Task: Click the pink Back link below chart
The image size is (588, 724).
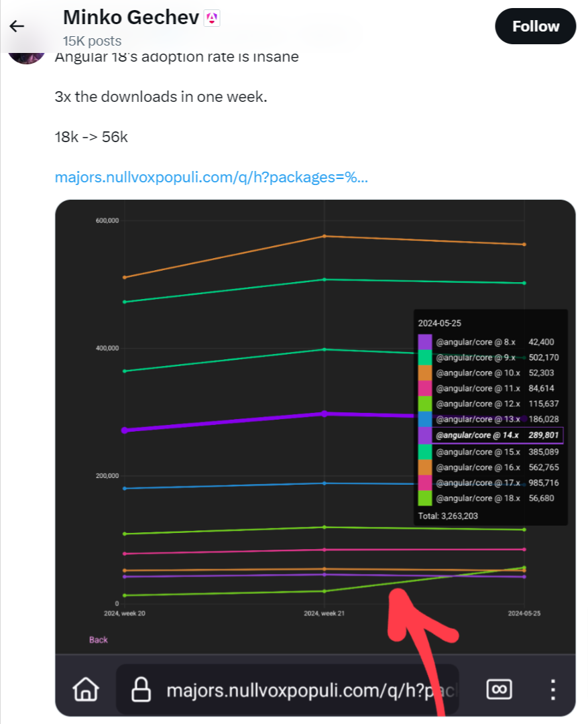Action: 98,640
